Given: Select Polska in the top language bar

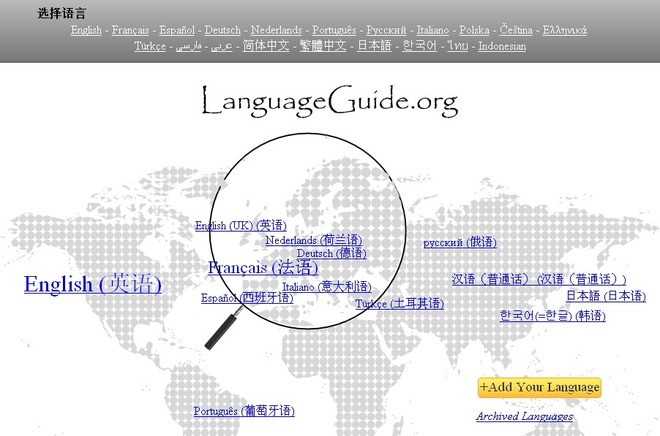Looking at the screenshot, I should pos(474,30).
